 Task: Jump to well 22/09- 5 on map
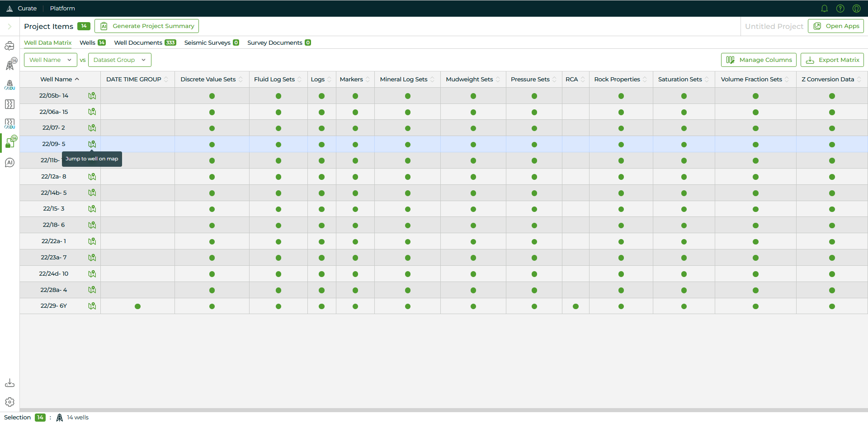pyautogui.click(x=92, y=144)
